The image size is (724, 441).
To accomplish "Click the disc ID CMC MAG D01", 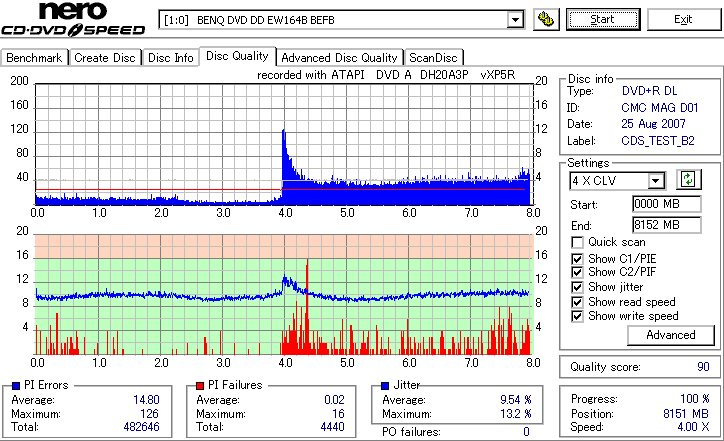I will coord(659,108).
